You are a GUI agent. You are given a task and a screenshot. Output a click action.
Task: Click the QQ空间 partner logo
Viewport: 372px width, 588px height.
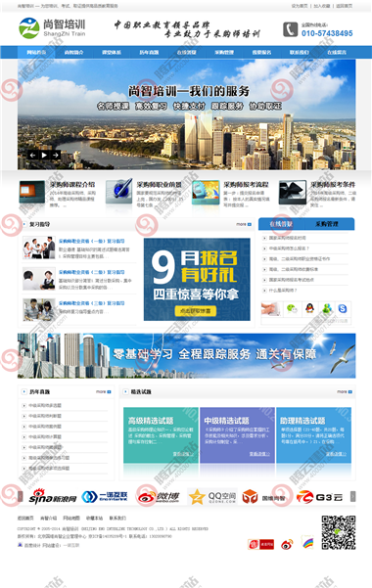(x=212, y=497)
